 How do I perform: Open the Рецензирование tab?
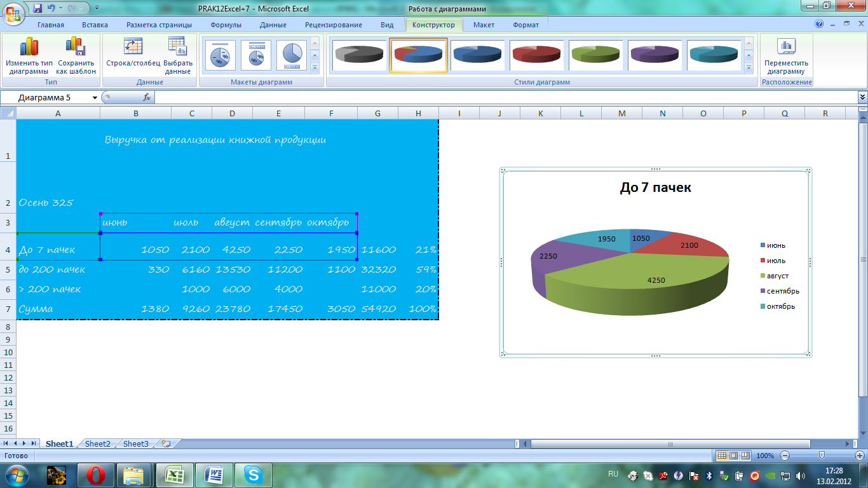334,25
